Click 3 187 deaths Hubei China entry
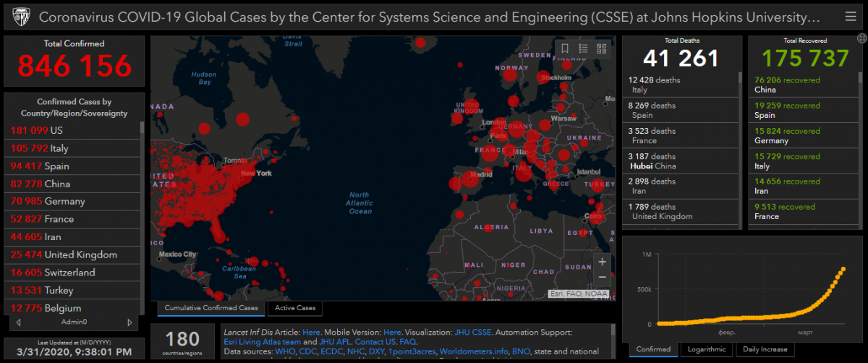Screen dimensions: 868x363 point(680,161)
